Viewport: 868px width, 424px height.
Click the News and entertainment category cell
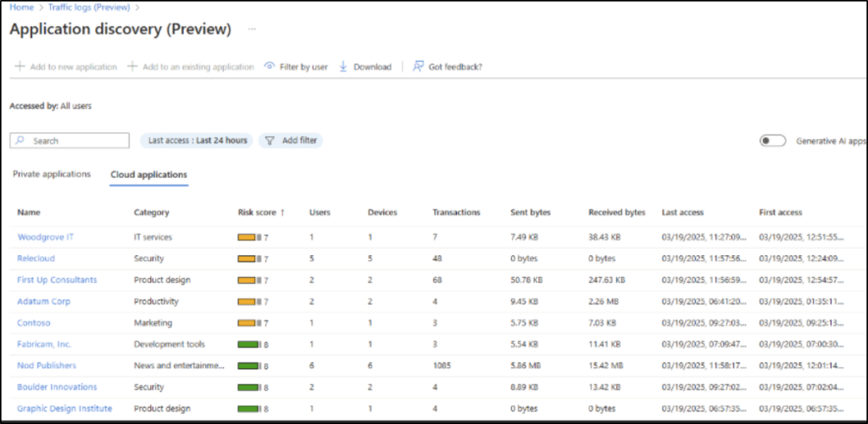click(180, 365)
